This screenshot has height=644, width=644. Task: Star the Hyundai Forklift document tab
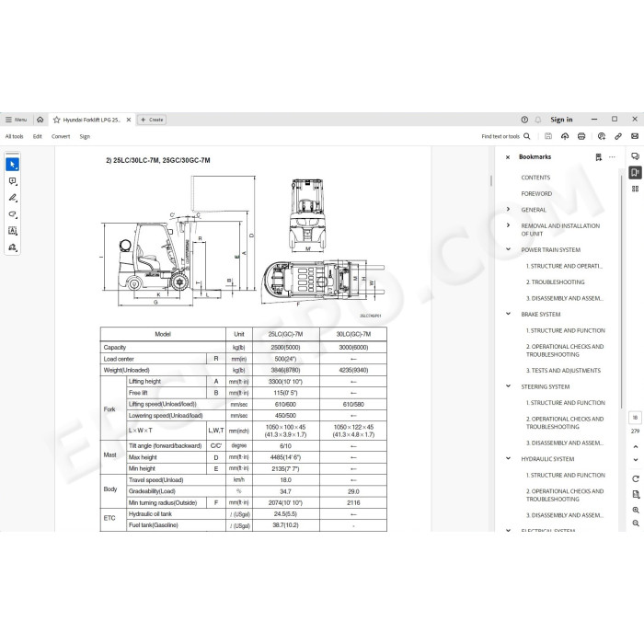point(57,120)
